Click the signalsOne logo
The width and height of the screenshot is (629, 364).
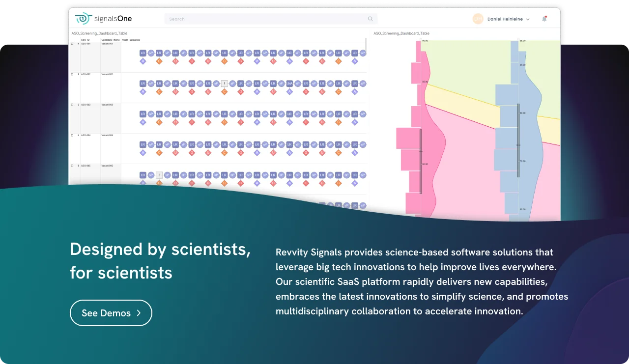[x=104, y=19]
